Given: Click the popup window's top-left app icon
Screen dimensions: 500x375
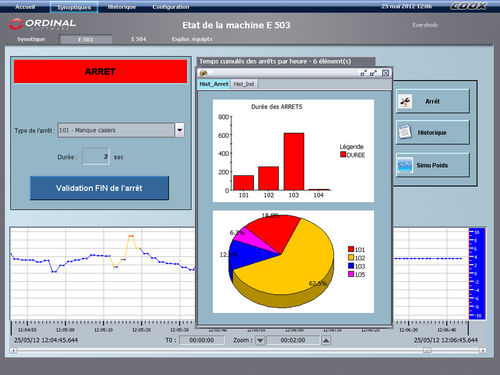Looking at the screenshot, I should point(204,73).
